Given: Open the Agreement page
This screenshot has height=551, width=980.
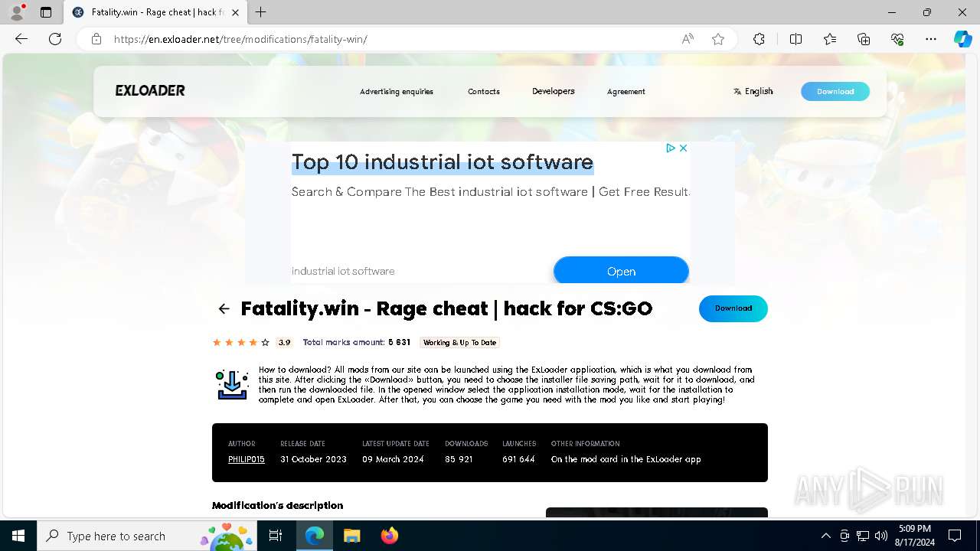Looking at the screenshot, I should click(x=626, y=91).
